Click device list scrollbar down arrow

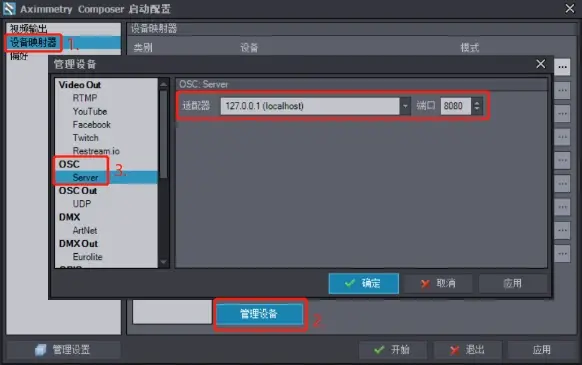[163, 262]
